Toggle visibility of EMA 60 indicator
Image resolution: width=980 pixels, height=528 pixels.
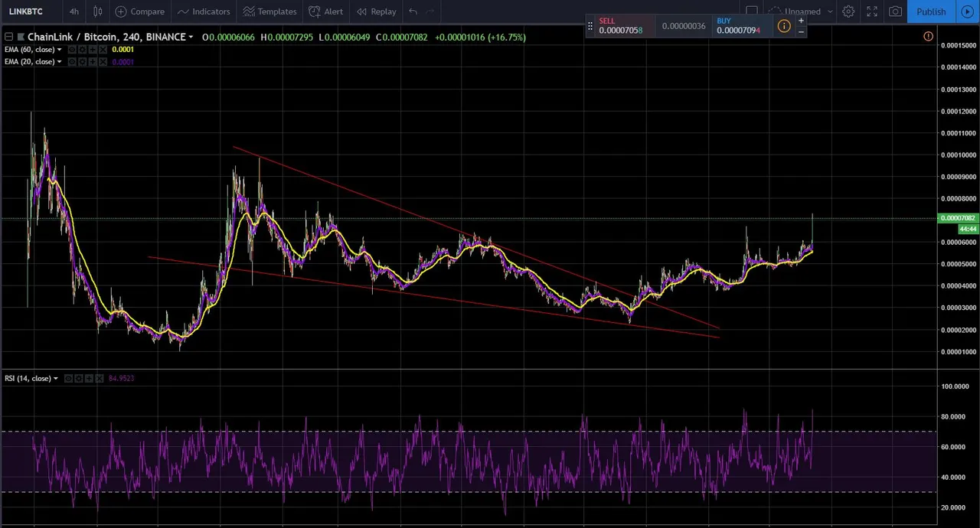(71, 50)
